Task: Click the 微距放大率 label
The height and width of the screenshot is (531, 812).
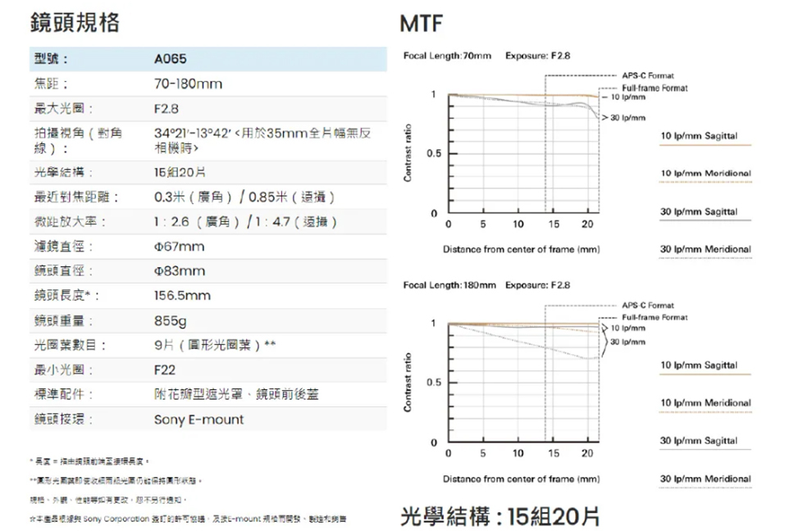Action: pos(70,221)
